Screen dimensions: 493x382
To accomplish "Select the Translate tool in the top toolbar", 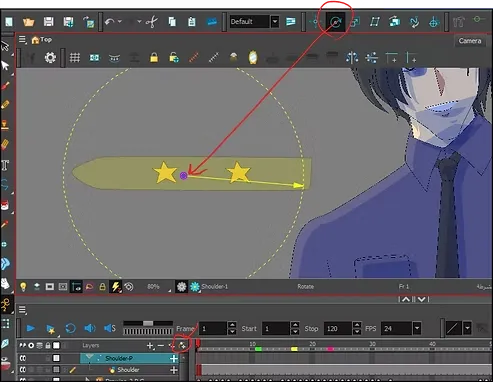I will (315, 22).
